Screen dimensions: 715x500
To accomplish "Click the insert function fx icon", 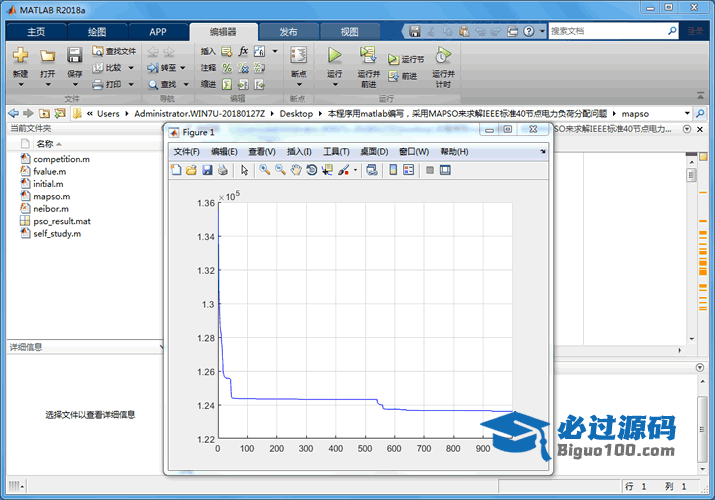I will click(244, 51).
